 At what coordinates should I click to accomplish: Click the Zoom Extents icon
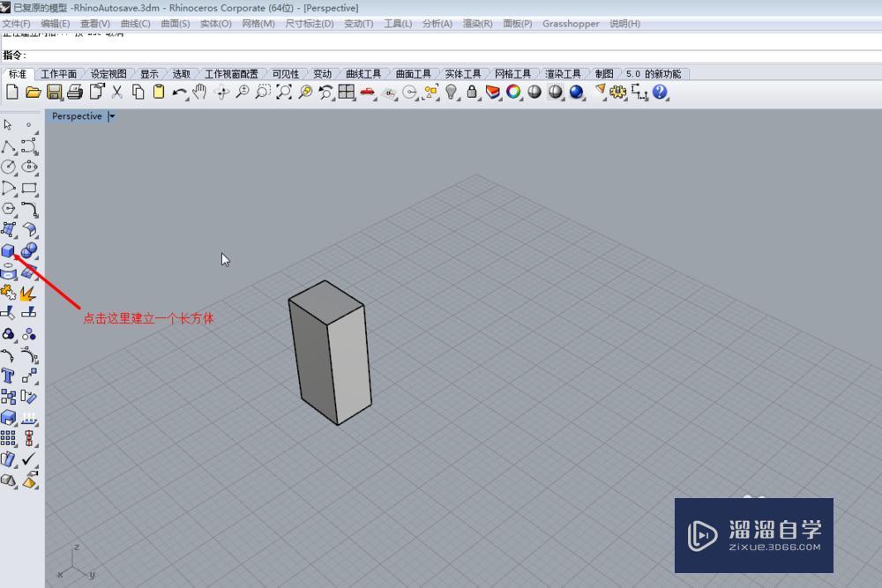(284, 93)
